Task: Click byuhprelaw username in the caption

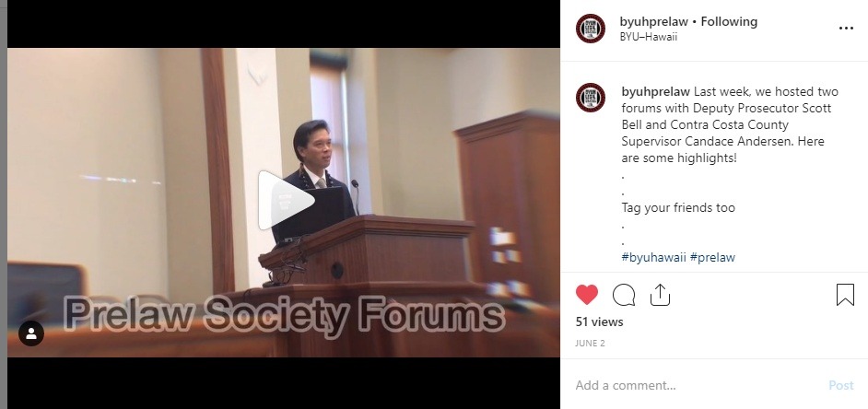Action: [x=655, y=91]
